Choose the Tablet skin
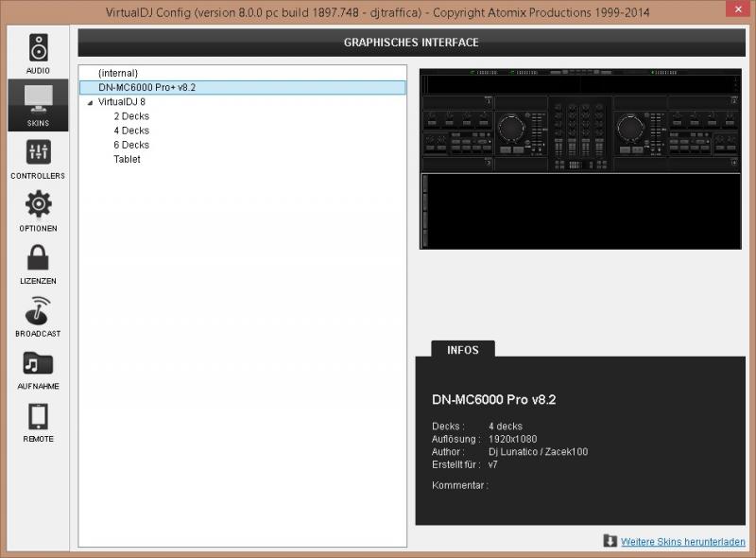756x558 pixels. click(127, 159)
